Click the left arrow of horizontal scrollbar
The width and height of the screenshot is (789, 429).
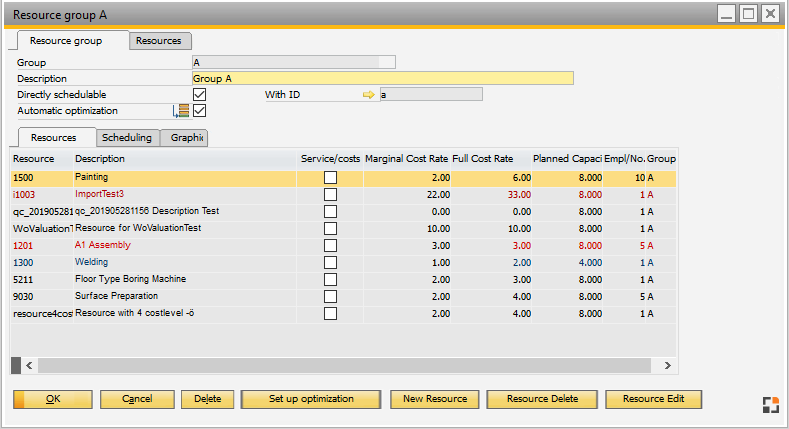tap(29, 366)
